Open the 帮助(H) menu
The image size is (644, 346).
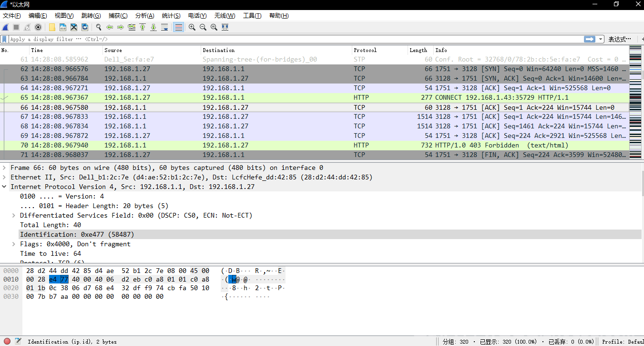click(279, 16)
